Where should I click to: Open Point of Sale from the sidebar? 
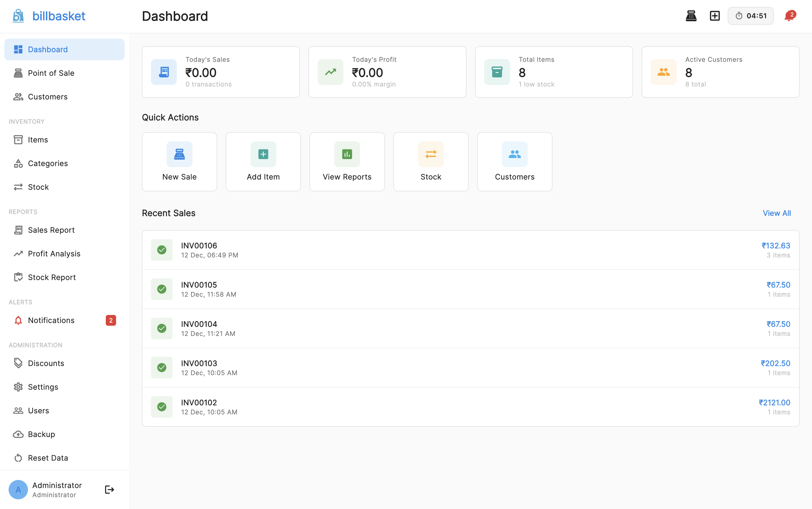point(51,73)
